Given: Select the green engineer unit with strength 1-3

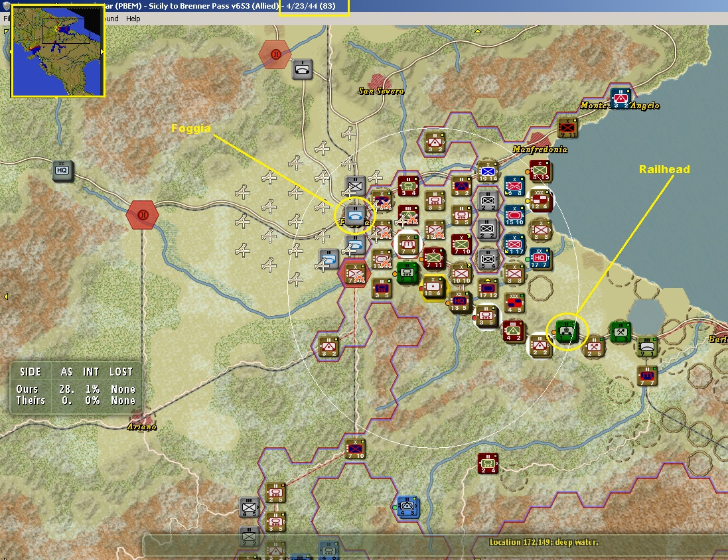Looking at the screenshot, I should (620, 332).
